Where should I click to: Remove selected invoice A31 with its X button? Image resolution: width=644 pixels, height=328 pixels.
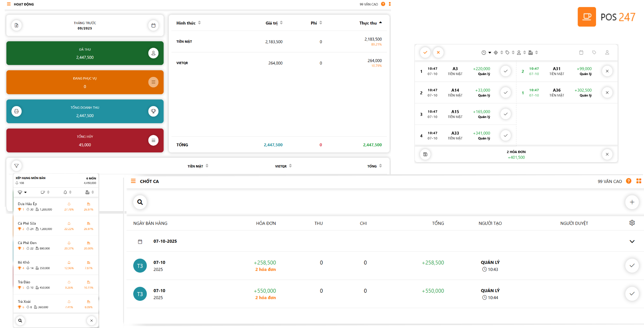[607, 71]
